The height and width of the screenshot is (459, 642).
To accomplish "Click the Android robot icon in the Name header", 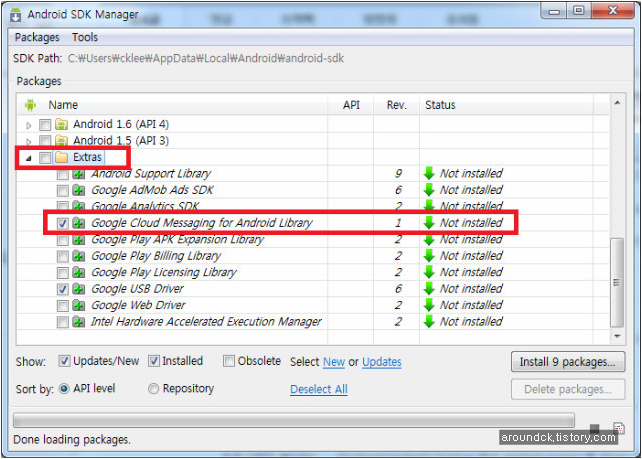I will click(x=30, y=105).
